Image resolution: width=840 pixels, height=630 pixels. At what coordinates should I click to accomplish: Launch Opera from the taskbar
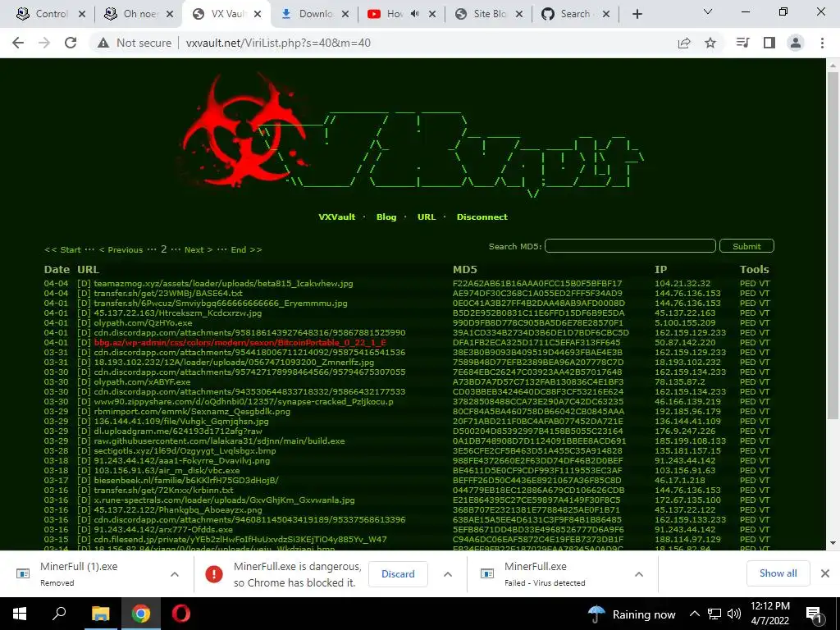click(180, 614)
